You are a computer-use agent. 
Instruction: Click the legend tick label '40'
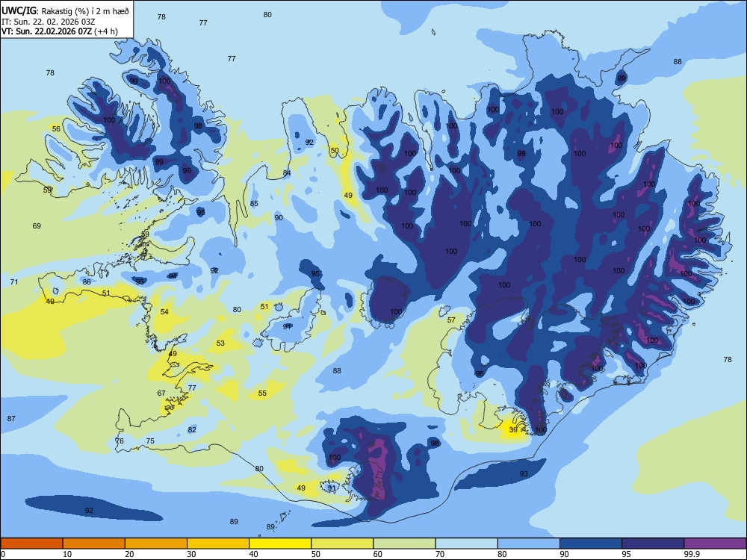pos(253,554)
